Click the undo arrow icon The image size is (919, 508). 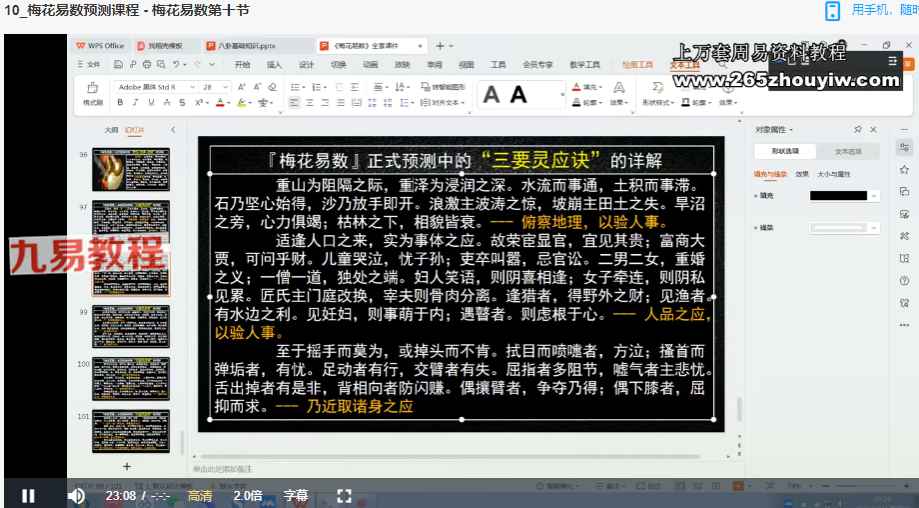coord(177,64)
